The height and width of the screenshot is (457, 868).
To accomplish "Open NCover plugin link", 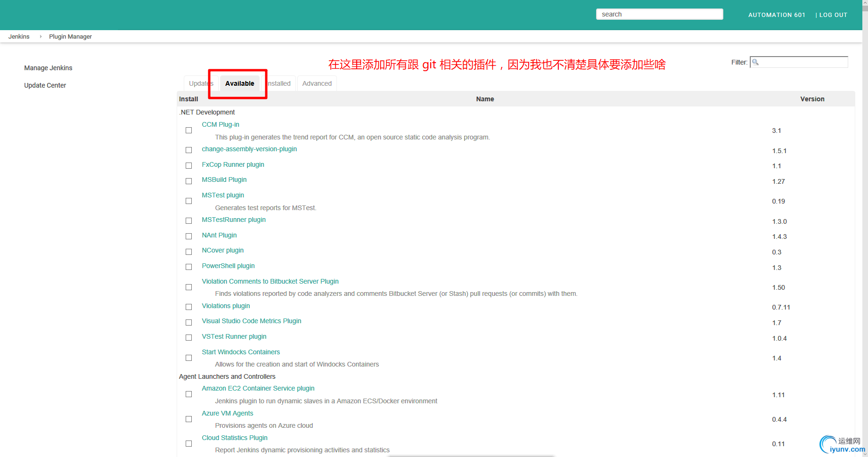I will pyautogui.click(x=223, y=250).
